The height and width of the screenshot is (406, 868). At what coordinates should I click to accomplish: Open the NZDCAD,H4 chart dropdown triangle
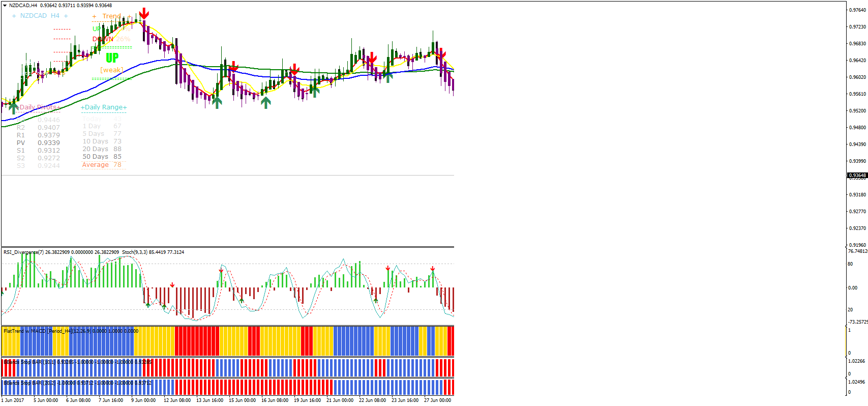(x=5, y=6)
